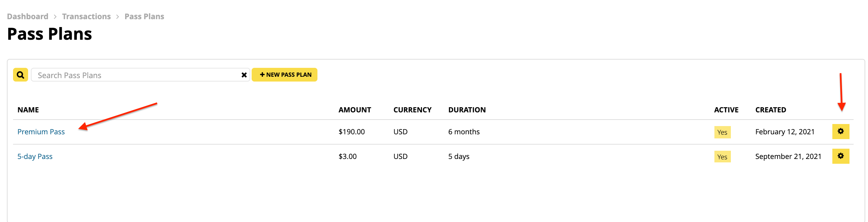Sort by the Amount column header

tap(355, 110)
